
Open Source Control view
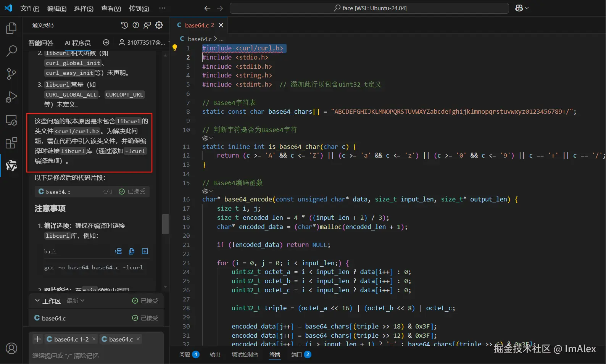(11, 74)
